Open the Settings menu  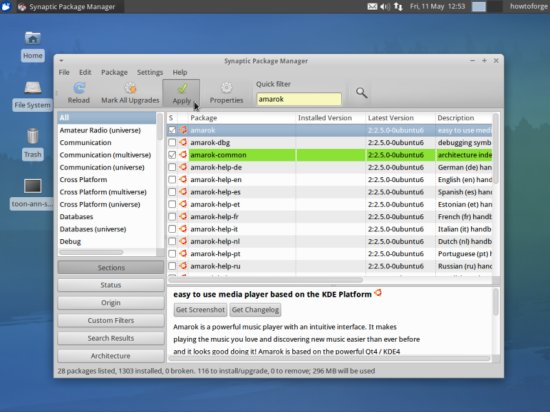(x=150, y=72)
